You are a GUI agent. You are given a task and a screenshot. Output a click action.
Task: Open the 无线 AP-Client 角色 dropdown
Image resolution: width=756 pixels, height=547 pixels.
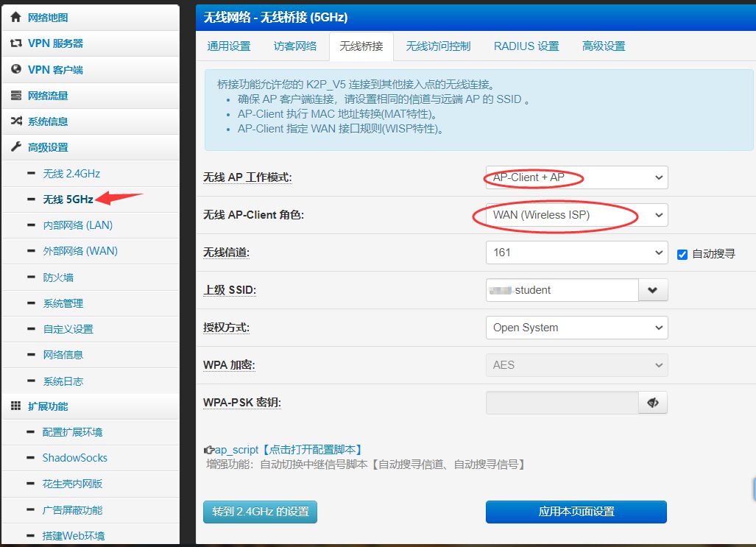coord(576,215)
